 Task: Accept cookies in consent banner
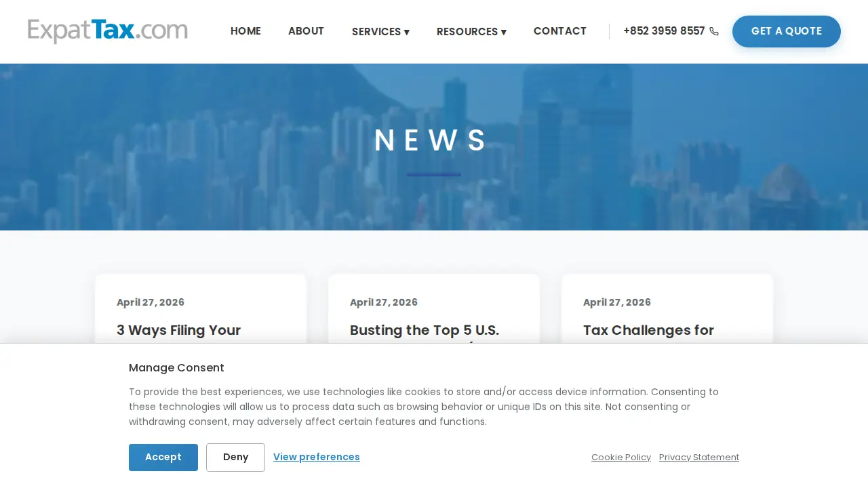pos(163,457)
